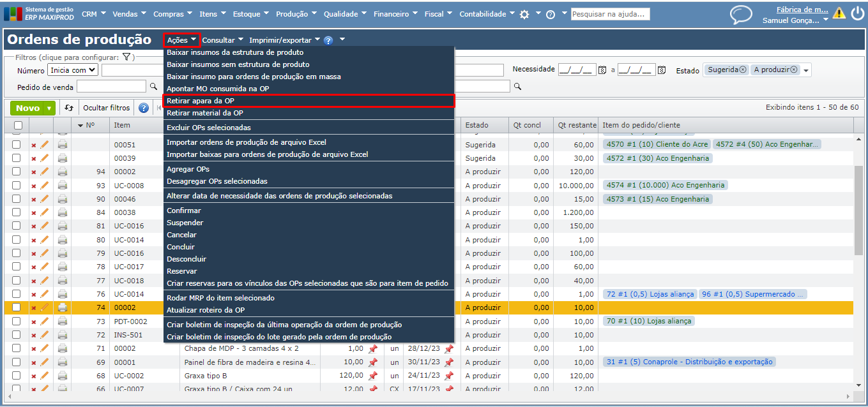
Task: Choose 'Agregar OPs' from Ações menu
Action: click(188, 169)
